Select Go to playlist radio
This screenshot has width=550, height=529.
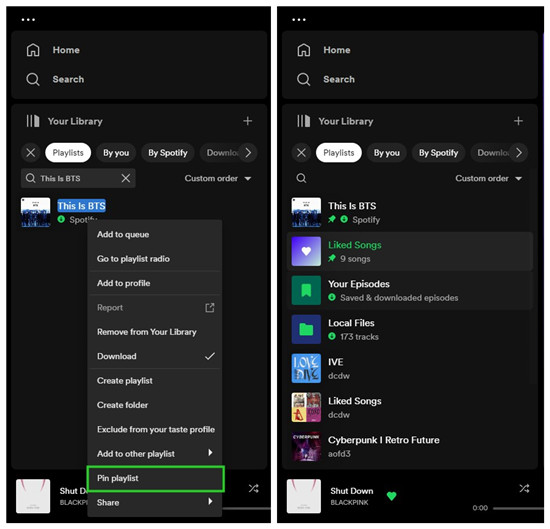pos(155,259)
